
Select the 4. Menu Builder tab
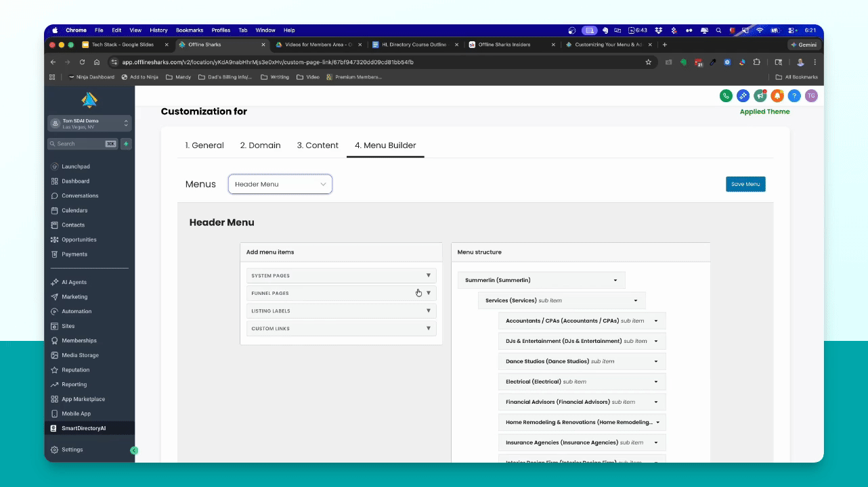point(385,145)
